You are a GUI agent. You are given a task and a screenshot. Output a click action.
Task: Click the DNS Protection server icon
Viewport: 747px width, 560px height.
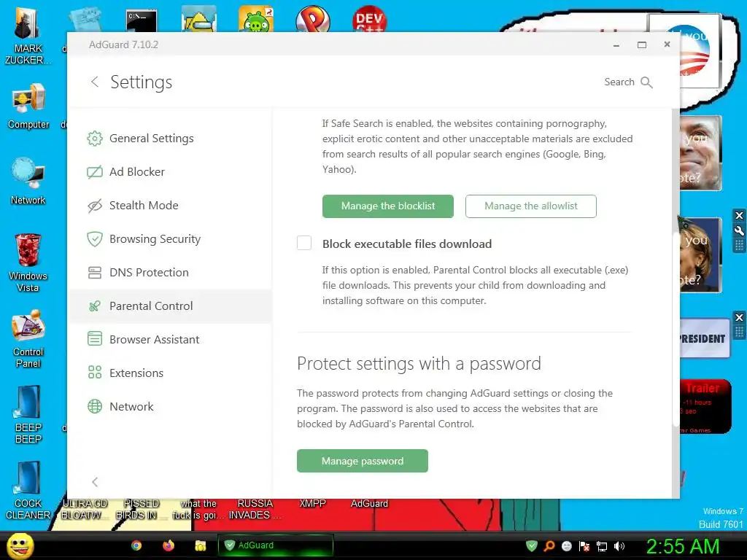point(95,273)
